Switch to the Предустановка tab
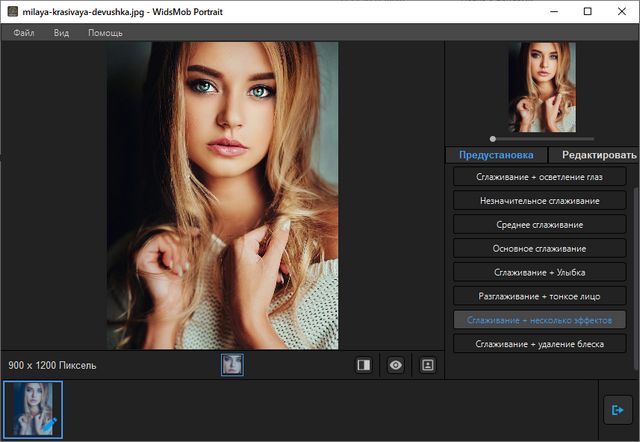Screen dimensions: 640x442 point(496,155)
